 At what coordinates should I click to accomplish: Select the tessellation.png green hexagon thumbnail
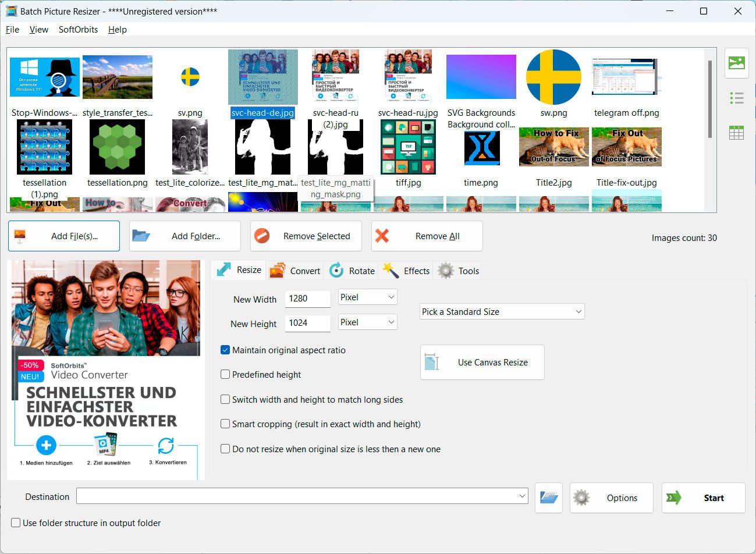click(118, 147)
